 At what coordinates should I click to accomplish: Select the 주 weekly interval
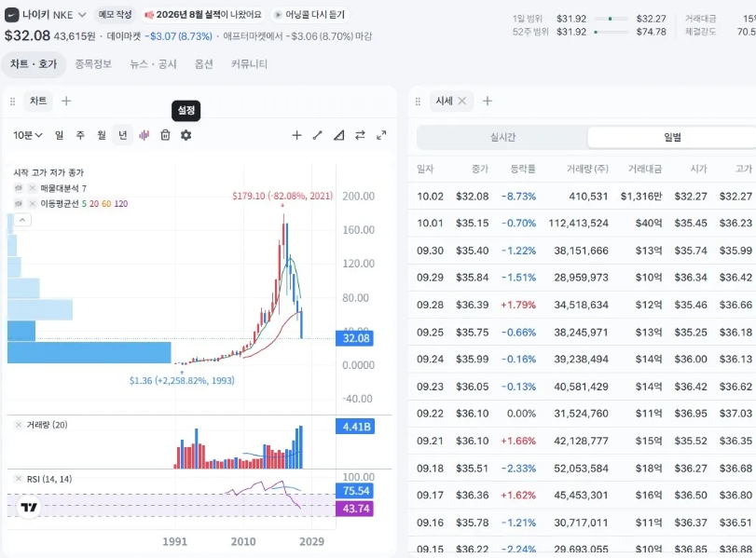click(80, 135)
